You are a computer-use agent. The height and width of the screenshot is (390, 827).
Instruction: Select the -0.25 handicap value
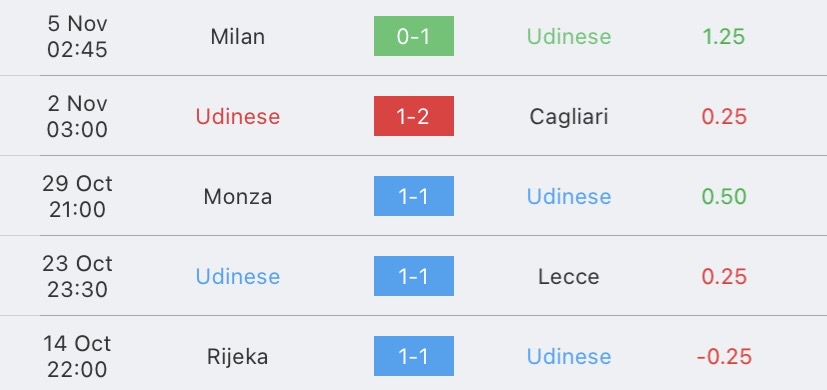tap(724, 357)
